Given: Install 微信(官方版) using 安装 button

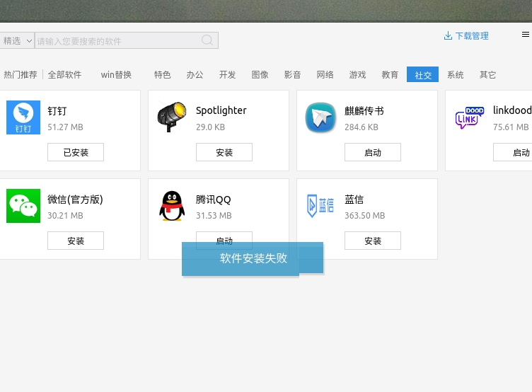Looking at the screenshot, I should [x=76, y=241].
